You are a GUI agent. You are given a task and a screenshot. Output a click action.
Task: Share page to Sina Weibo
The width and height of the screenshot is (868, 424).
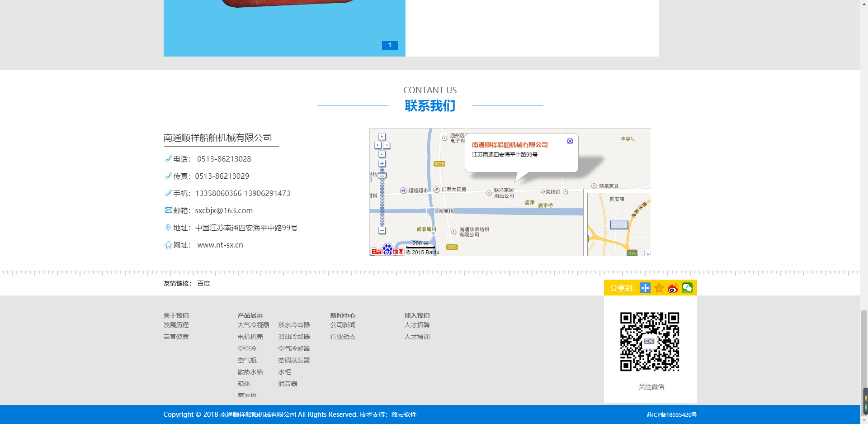pyautogui.click(x=673, y=288)
